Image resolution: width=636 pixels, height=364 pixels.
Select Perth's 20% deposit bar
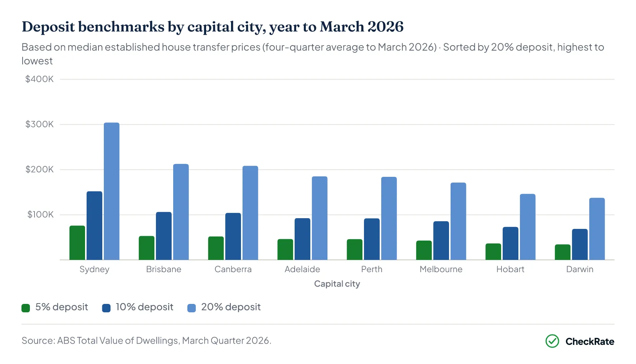[x=389, y=219]
